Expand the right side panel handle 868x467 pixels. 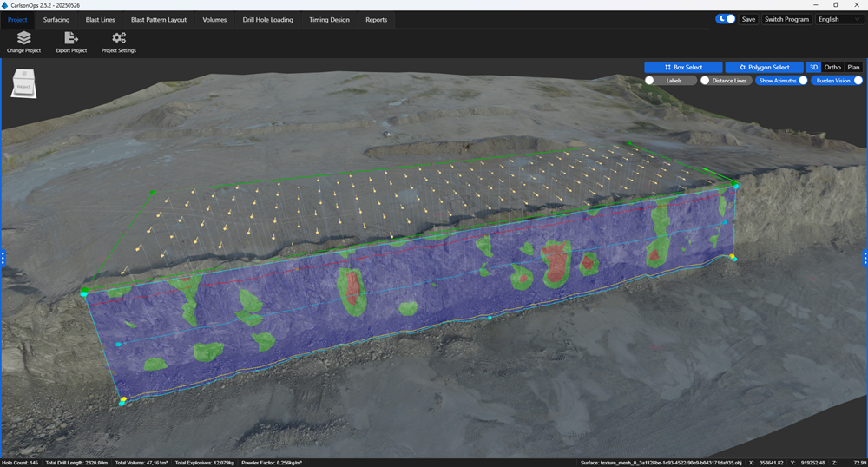click(x=865, y=258)
